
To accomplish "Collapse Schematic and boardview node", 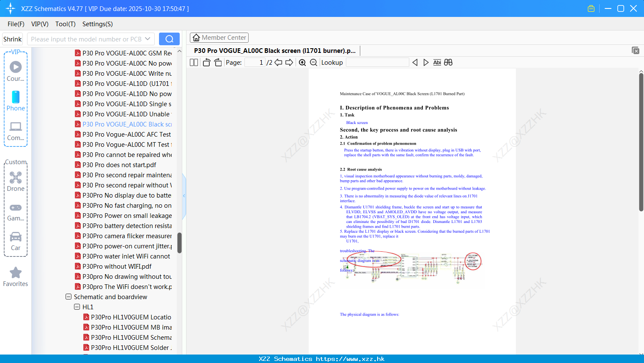I will coord(69,297).
